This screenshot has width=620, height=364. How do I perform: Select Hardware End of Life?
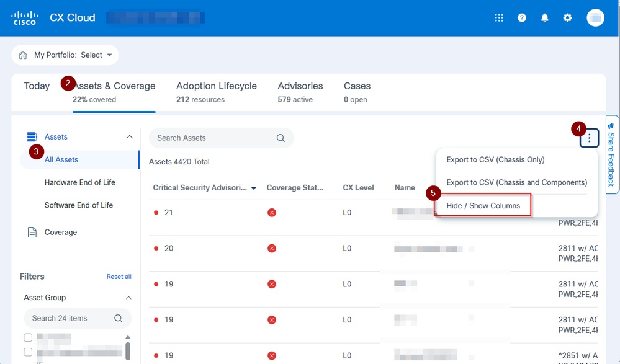click(x=80, y=182)
